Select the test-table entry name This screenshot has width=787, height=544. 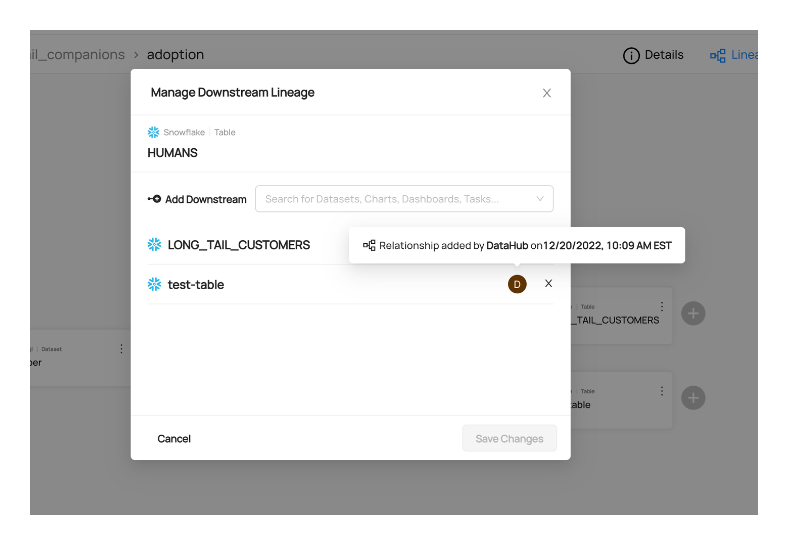pyautogui.click(x=196, y=285)
